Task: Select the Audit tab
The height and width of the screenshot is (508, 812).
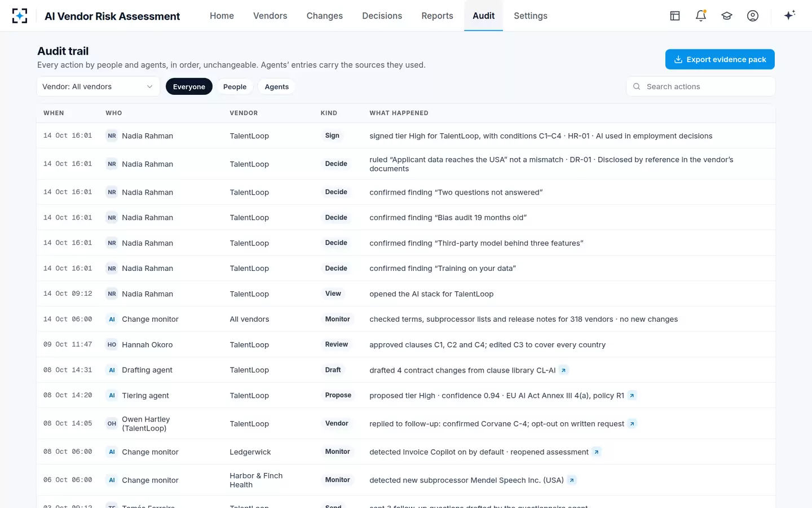Action: click(x=483, y=16)
